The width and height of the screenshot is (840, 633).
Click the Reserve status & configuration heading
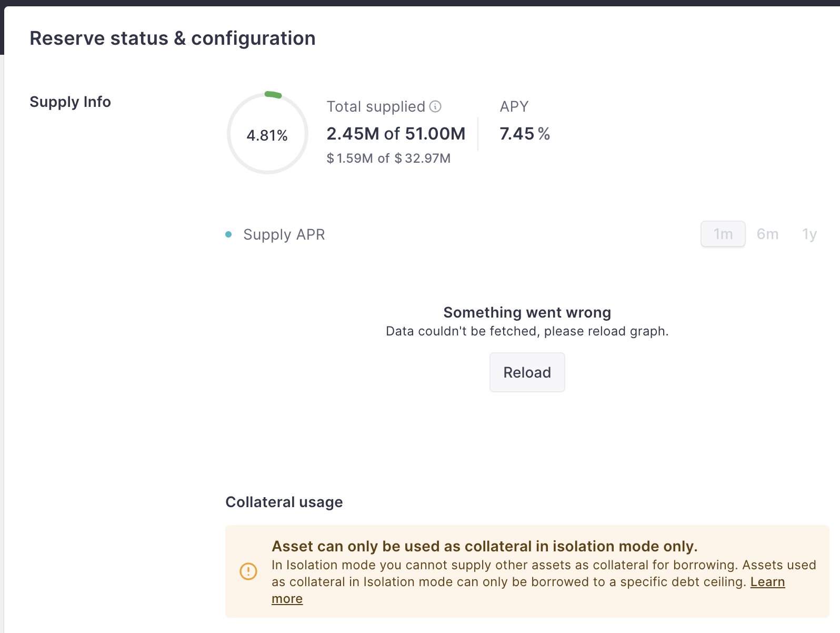click(173, 38)
